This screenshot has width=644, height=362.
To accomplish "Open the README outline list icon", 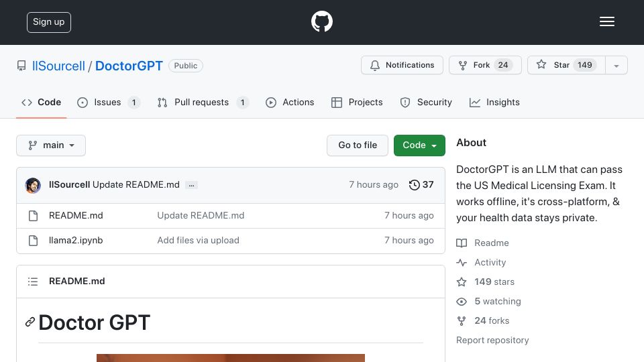I will point(33,282).
